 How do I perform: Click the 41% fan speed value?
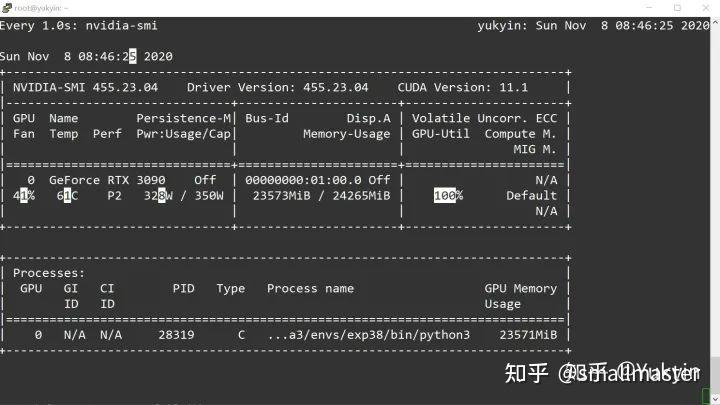pyautogui.click(x=24, y=196)
